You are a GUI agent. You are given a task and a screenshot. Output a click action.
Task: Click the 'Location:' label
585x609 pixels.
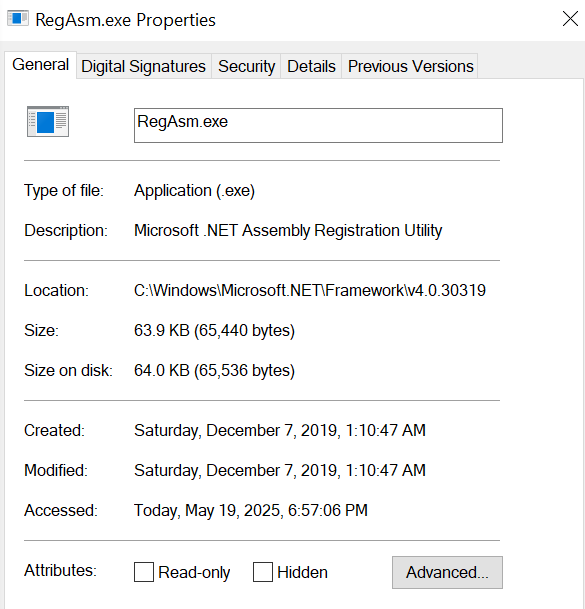pos(56,291)
